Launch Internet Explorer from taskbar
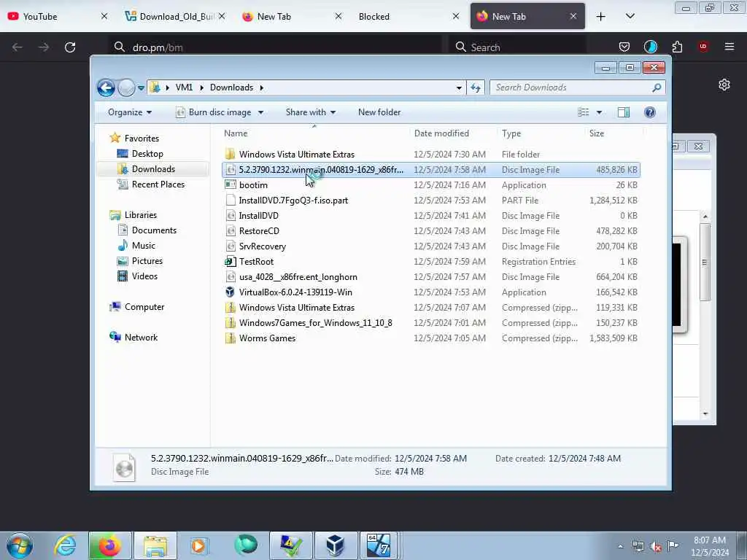 [65, 545]
